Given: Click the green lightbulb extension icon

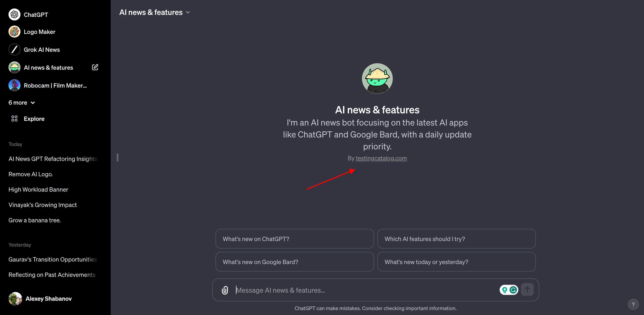Looking at the screenshot, I should pos(505,290).
